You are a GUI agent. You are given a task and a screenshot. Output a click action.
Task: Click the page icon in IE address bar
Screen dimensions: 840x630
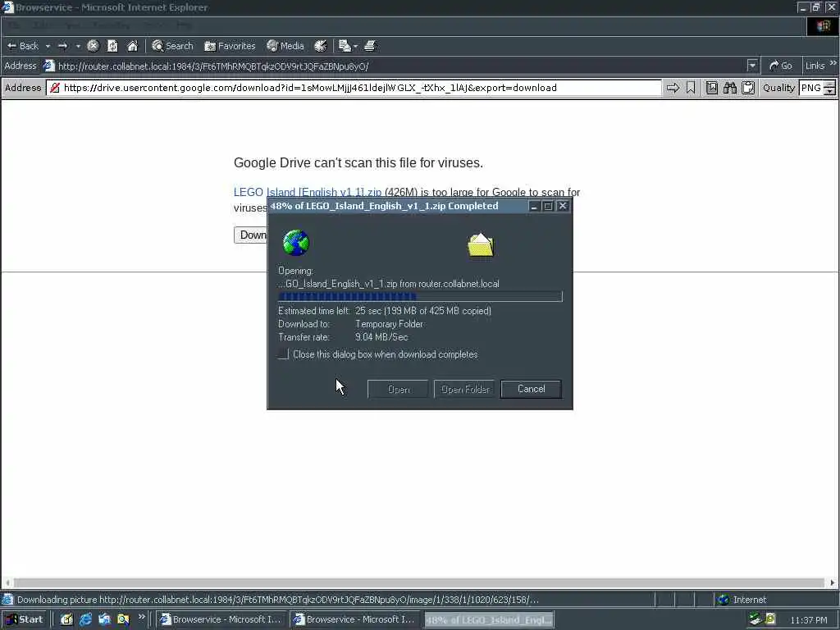48,66
